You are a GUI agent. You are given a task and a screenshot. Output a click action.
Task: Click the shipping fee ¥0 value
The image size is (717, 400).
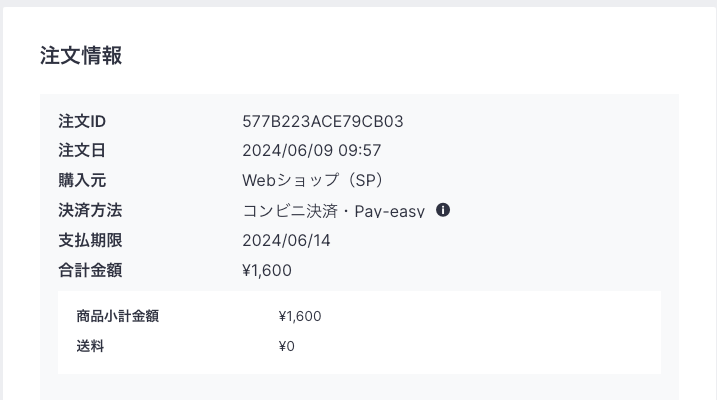287,347
